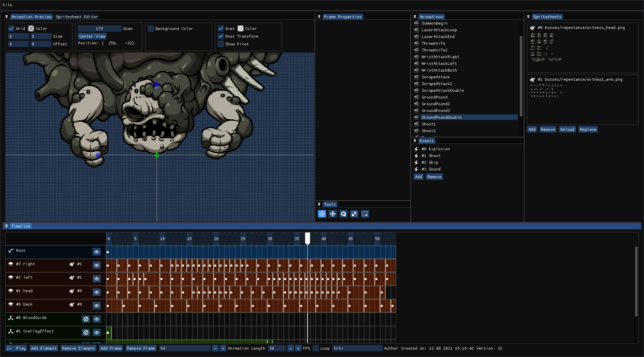
Task: Click the layer icon for #0 back
Action: tap(11, 305)
